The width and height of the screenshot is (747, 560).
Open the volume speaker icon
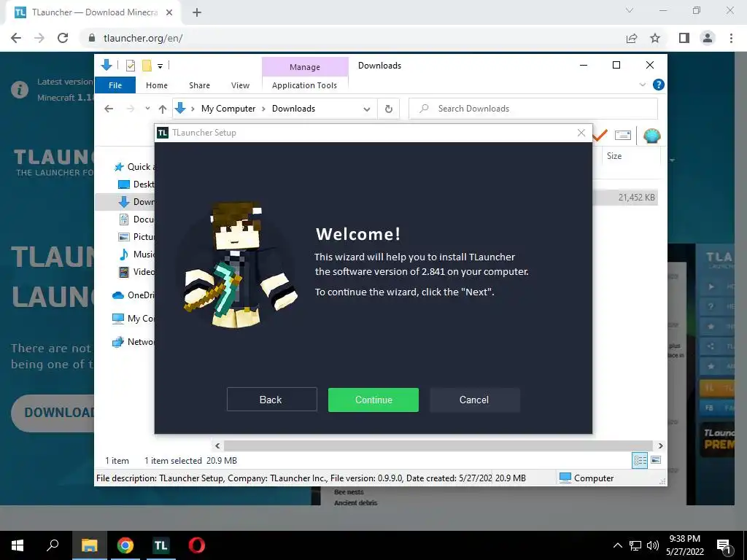(653, 545)
